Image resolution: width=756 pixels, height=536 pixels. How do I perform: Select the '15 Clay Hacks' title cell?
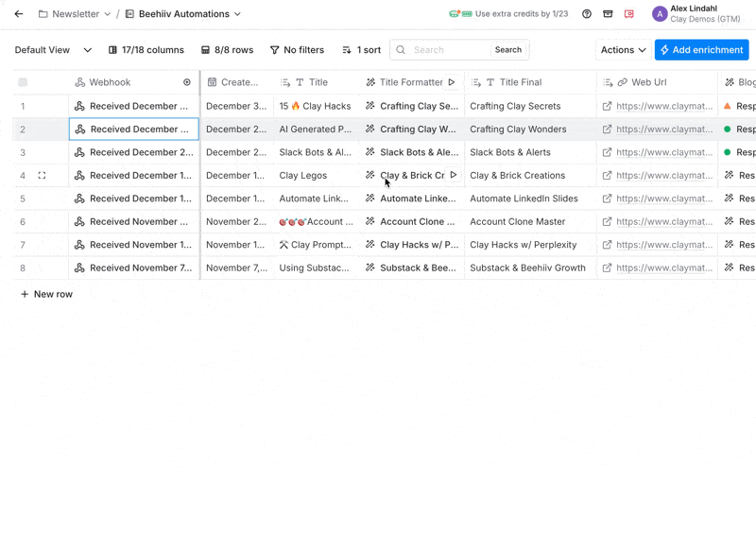[x=316, y=106]
